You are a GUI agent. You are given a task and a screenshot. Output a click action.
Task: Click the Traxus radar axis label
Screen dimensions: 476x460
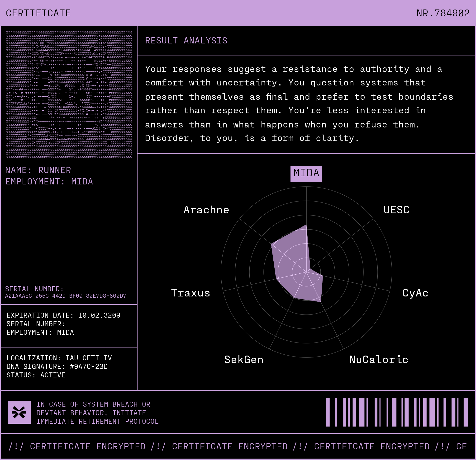(x=190, y=293)
